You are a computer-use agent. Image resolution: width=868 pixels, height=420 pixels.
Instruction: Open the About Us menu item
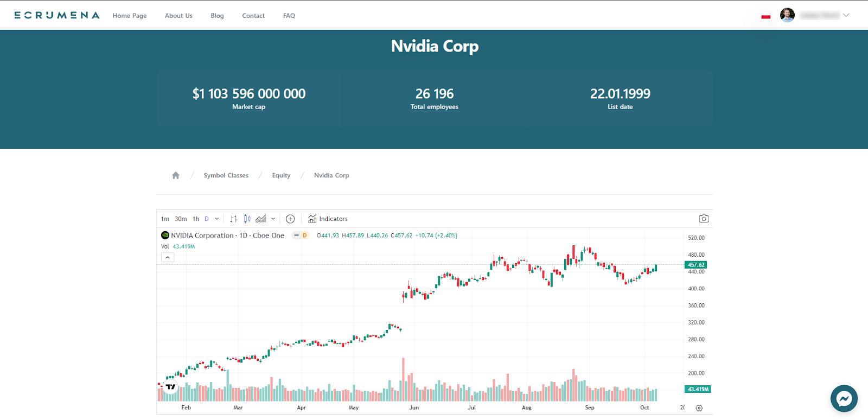click(x=178, y=16)
